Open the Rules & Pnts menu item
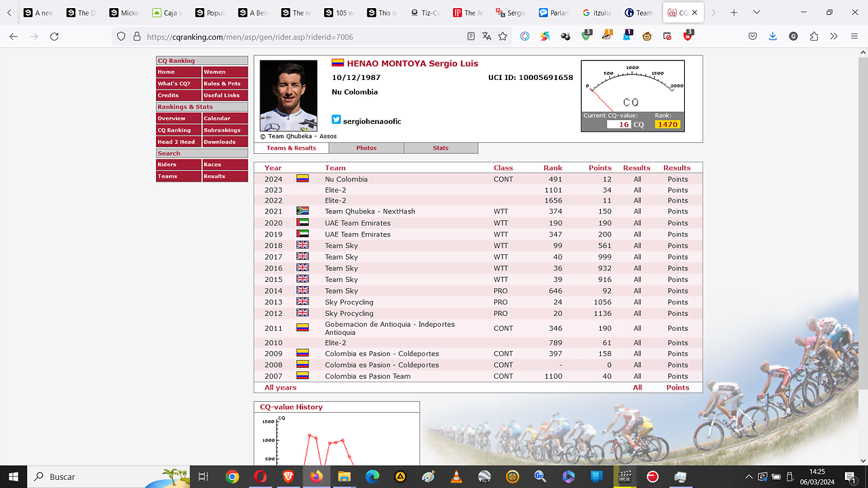 (225, 83)
